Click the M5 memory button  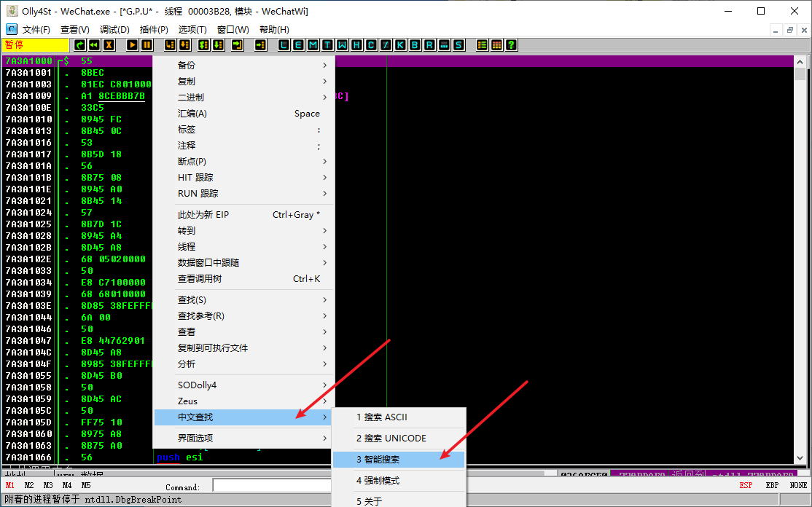coord(86,485)
